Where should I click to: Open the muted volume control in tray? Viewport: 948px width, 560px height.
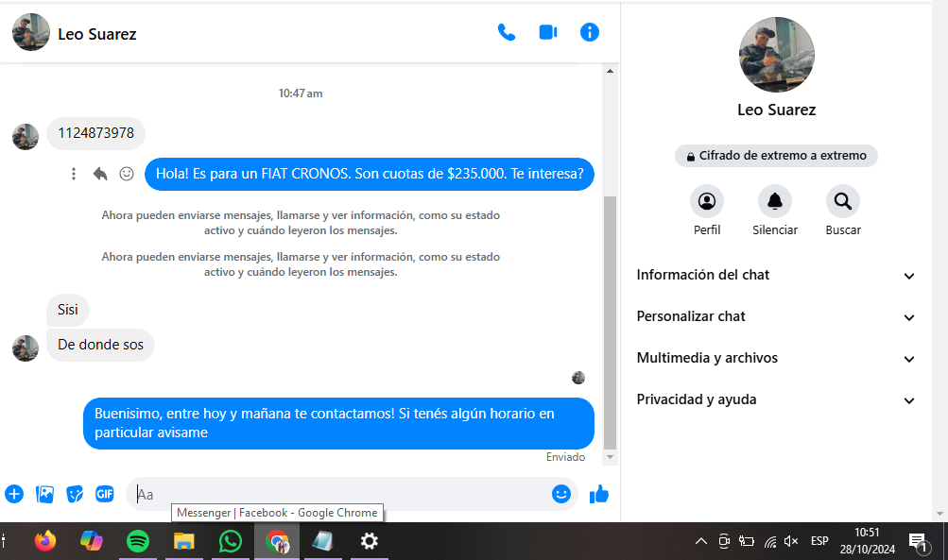(x=791, y=541)
